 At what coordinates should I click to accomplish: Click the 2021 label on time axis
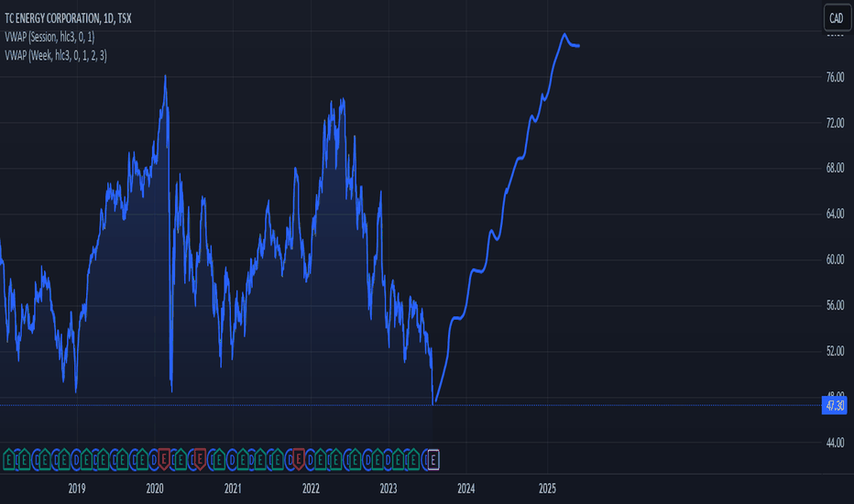click(x=233, y=488)
